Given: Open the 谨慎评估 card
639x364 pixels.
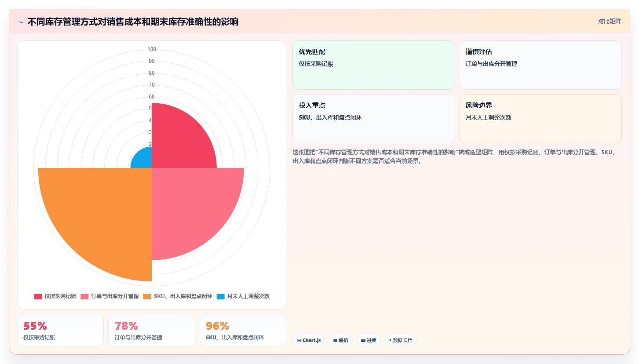Looking at the screenshot, I should point(540,65).
